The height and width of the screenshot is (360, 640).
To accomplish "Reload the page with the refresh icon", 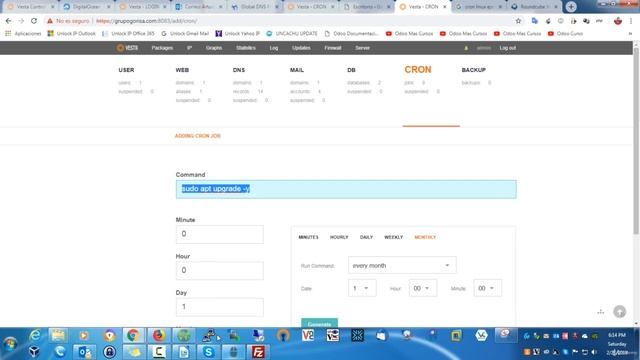I will (34, 21).
